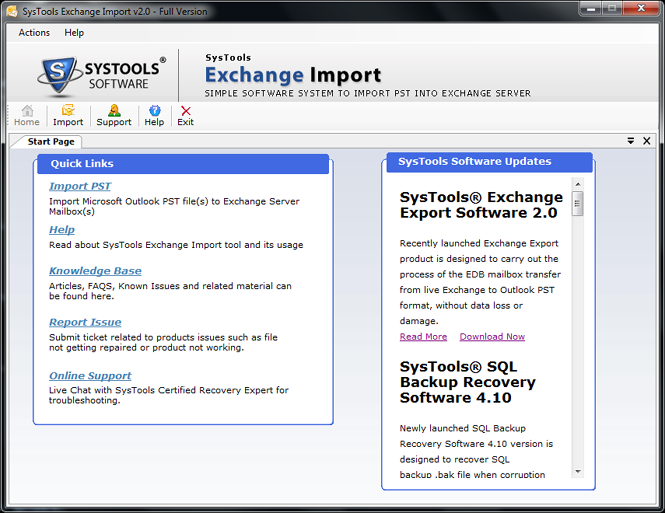Open the Online Support link

click(x=90, y=376)
